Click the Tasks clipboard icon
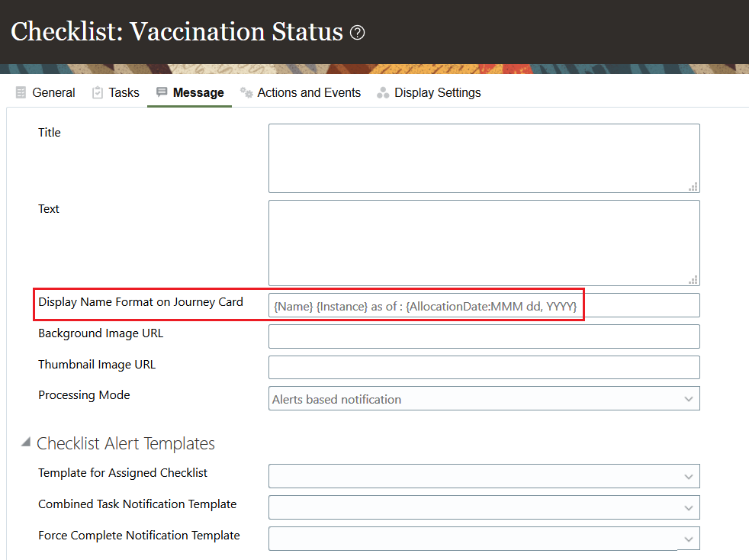 coord(98,92)
